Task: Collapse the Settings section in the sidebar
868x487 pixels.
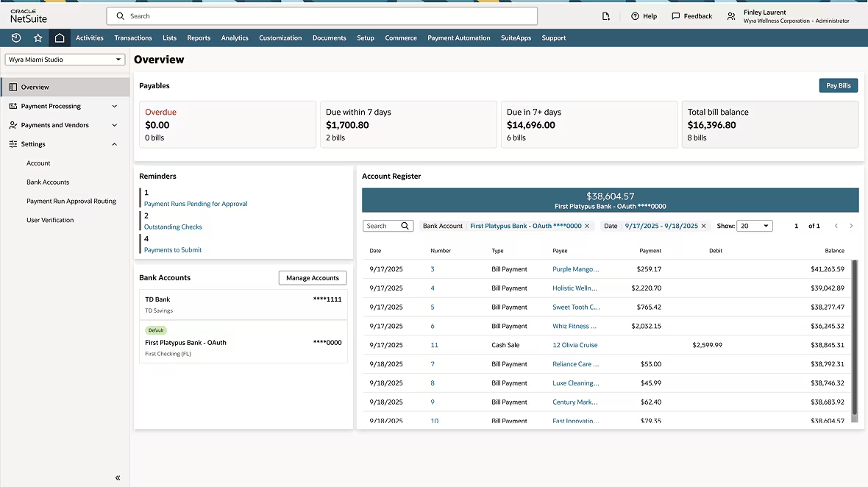Action: coord(114,143)
